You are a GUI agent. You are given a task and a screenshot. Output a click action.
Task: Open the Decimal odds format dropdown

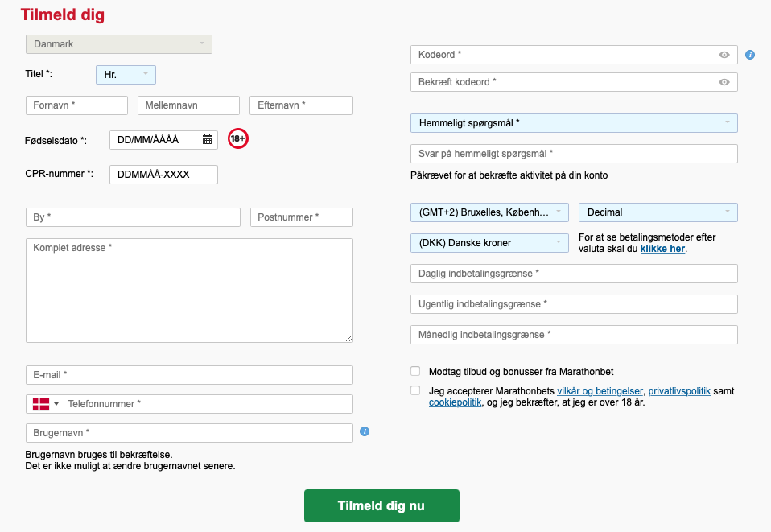click(x=658, y=212)
